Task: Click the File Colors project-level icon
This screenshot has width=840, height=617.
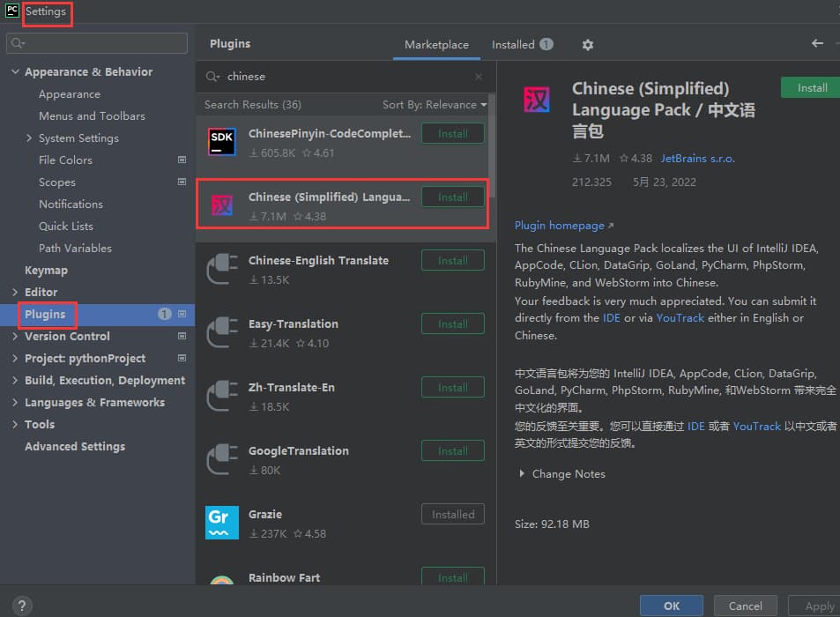Action: click(182, 160)
